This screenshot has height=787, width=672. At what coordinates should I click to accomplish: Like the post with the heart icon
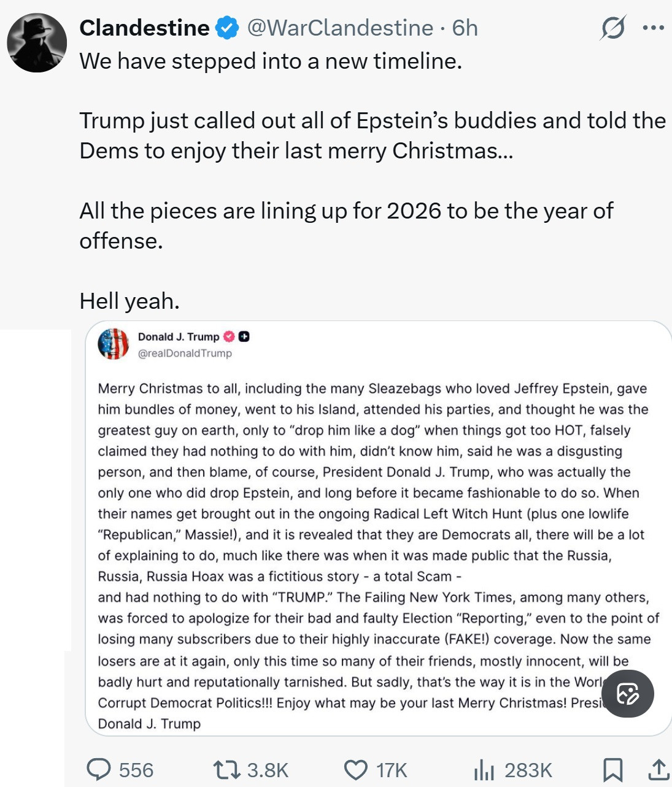click(x=355, y=769)
